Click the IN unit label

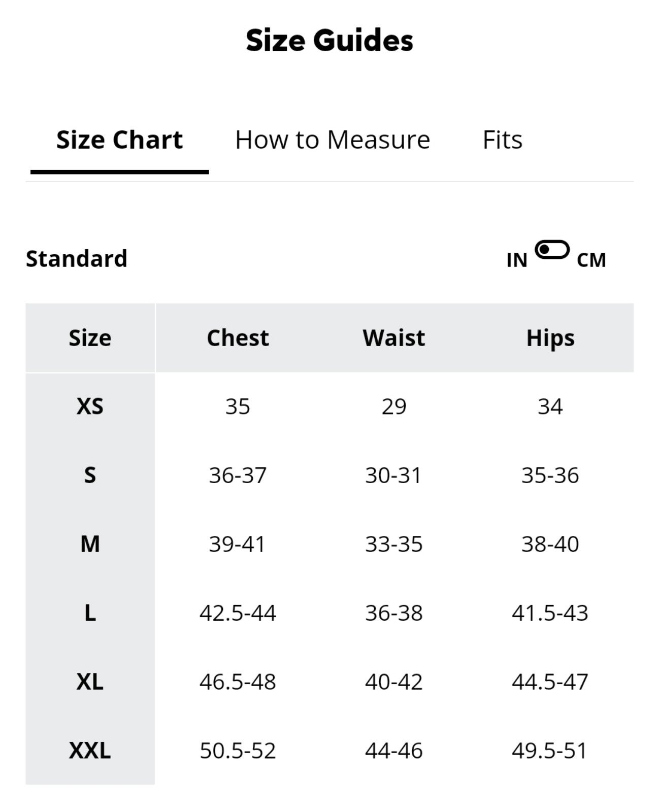[x=517, y=260]
